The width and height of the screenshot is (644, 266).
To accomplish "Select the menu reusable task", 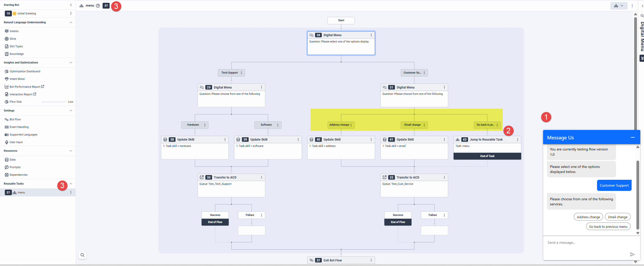I will 21,193.
